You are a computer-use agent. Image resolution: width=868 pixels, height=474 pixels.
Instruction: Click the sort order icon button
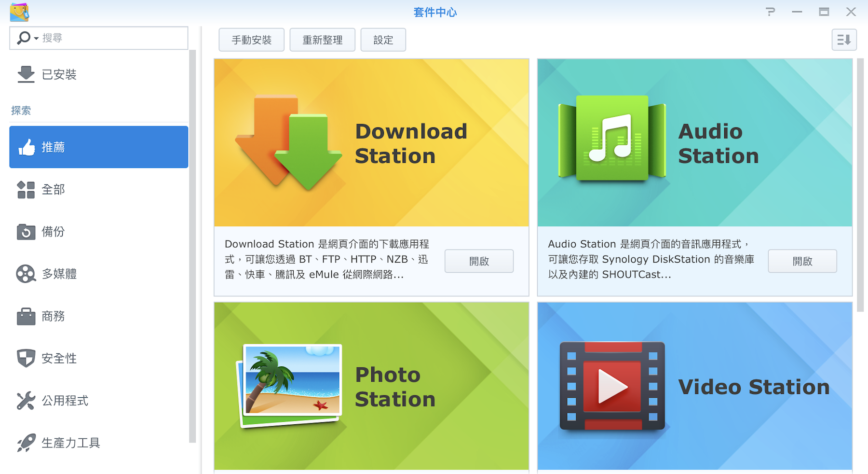843,40
